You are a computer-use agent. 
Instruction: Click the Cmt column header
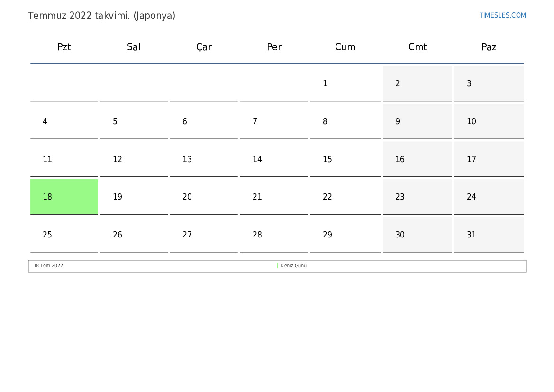(418, 47)
